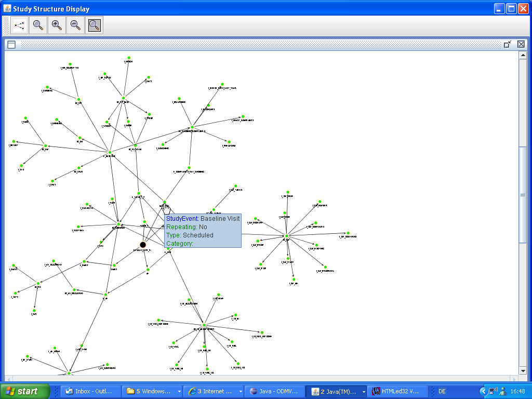The image size is (532, 399).
Task: Click the plain magnifier toolbar icon
Action: pyautogui.click(x=38, y=25)
